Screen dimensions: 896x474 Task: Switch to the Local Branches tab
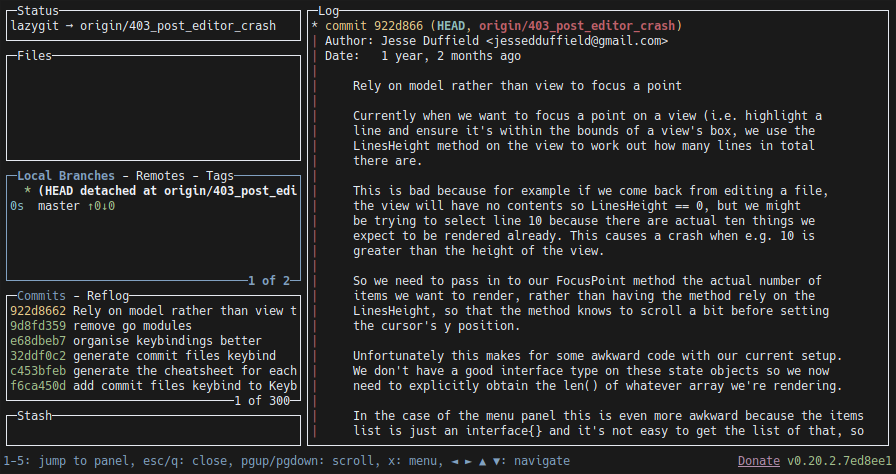66,176
